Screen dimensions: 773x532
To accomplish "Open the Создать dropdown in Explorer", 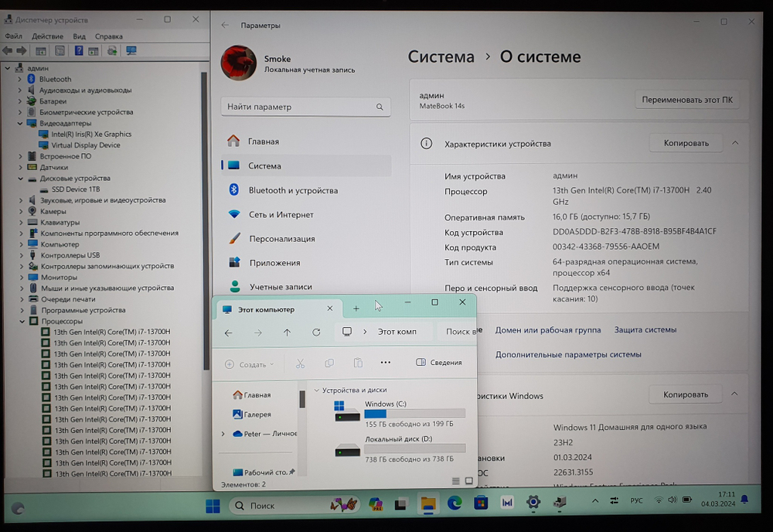I will point(250,363).
